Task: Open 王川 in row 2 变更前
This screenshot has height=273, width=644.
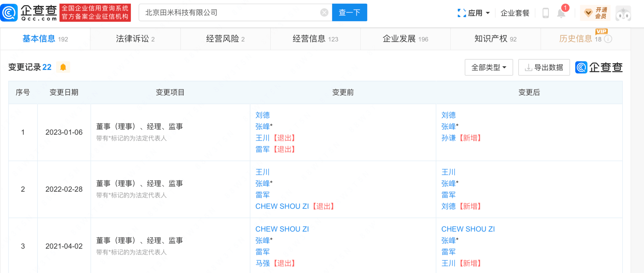Action: pos(263,172)
